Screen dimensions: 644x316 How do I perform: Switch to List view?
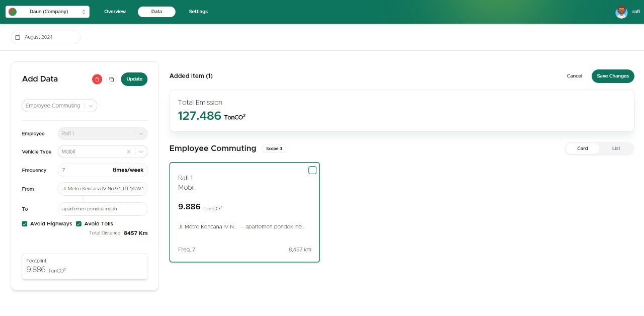click(x=616, y=148)
